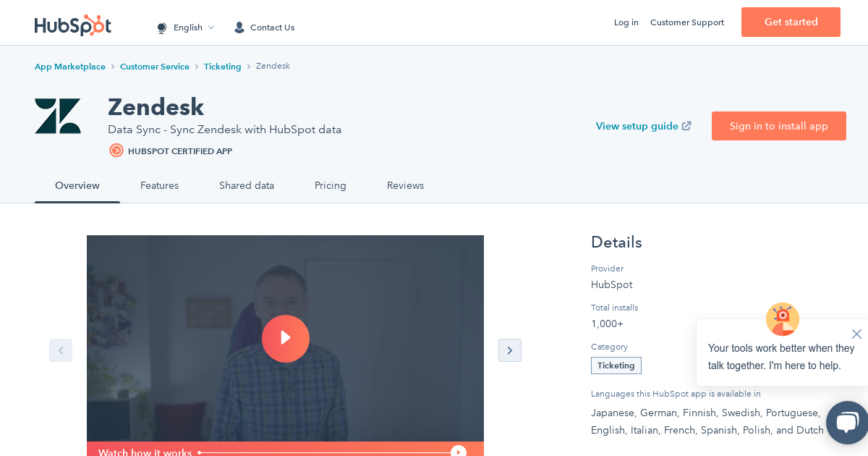Image resolution: width=868 pixels, height=456 pixels.
Task: Click the mascot icon above the chat popup
Action: point(783,319)
